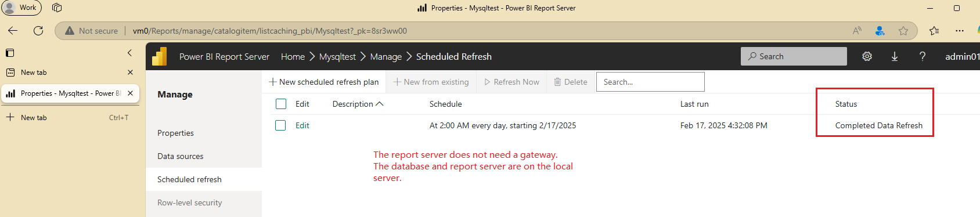Select the Properties - Mysqltest tab

point(70,93)
